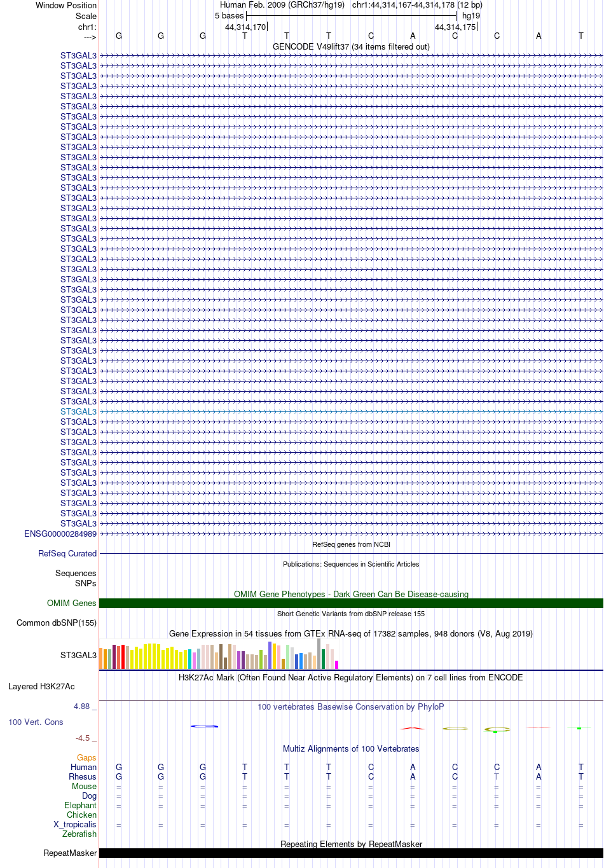
Task: Click the green PhyloP marker under last T
Action: coord(579,728)
